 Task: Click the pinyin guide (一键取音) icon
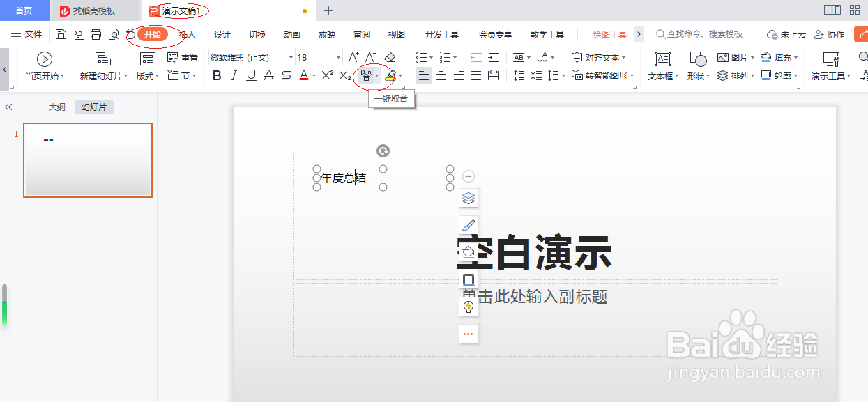click(367, 75)
